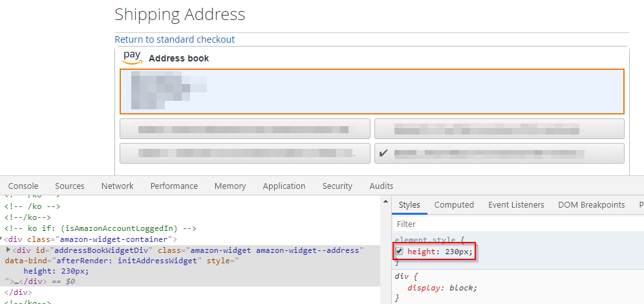The width and height of the screenshot is (644, 304).
Task: Go to the Memory tab
Action: [x=230, y=186]
